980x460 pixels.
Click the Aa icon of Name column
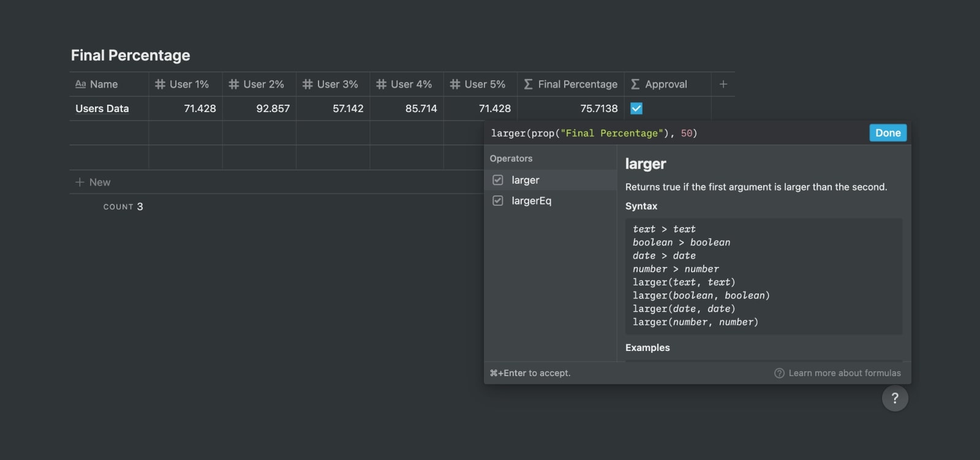click(80, 84)
